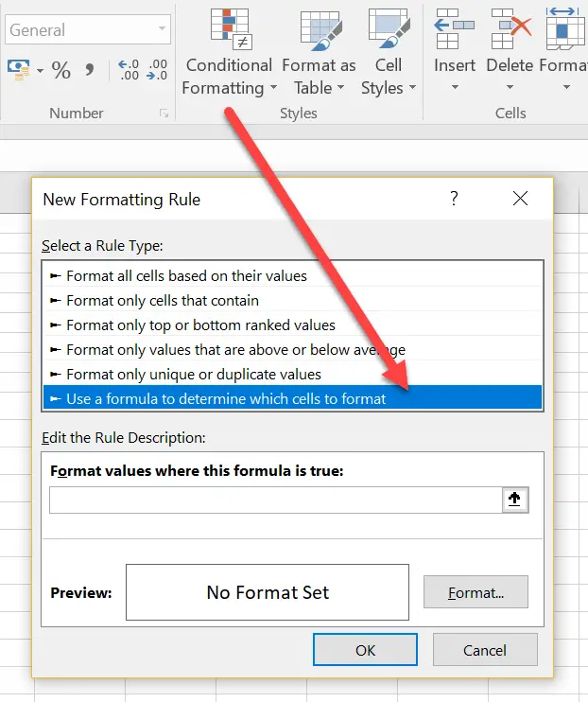
Task: Select Format only top or bottom ranked values
Action: pyautogui.click(x=293, y=325)
